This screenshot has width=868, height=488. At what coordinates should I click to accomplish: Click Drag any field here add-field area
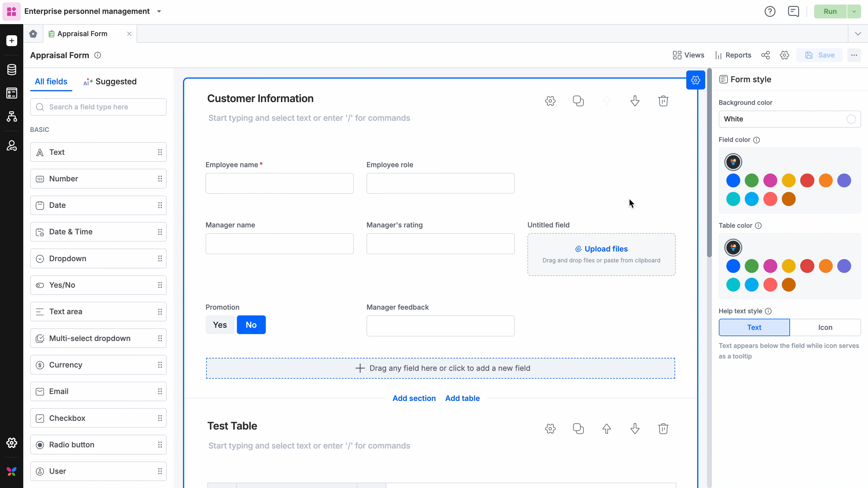[440, 368]
